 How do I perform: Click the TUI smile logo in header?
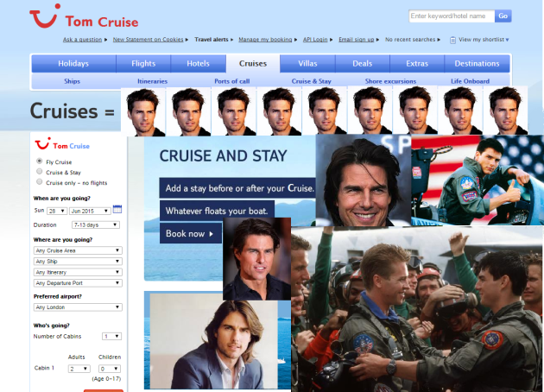click(45, 16)
